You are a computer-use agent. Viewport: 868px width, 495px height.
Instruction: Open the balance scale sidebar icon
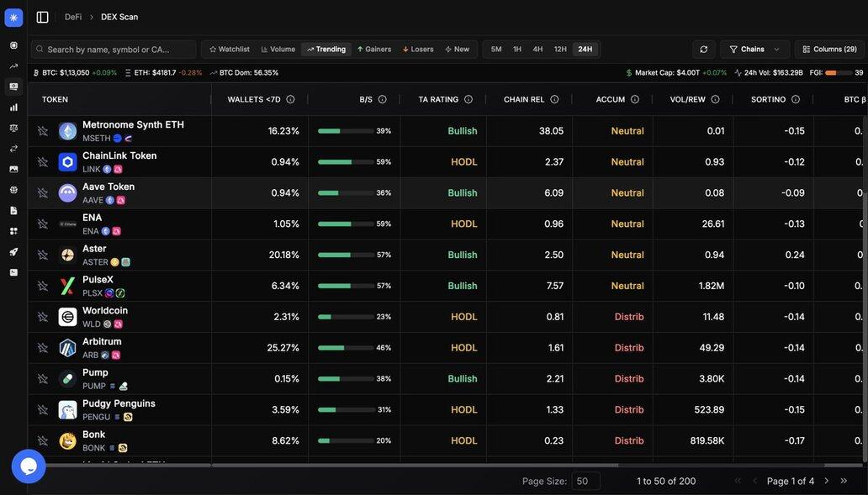pyautogui.click(x=13, y=128)
